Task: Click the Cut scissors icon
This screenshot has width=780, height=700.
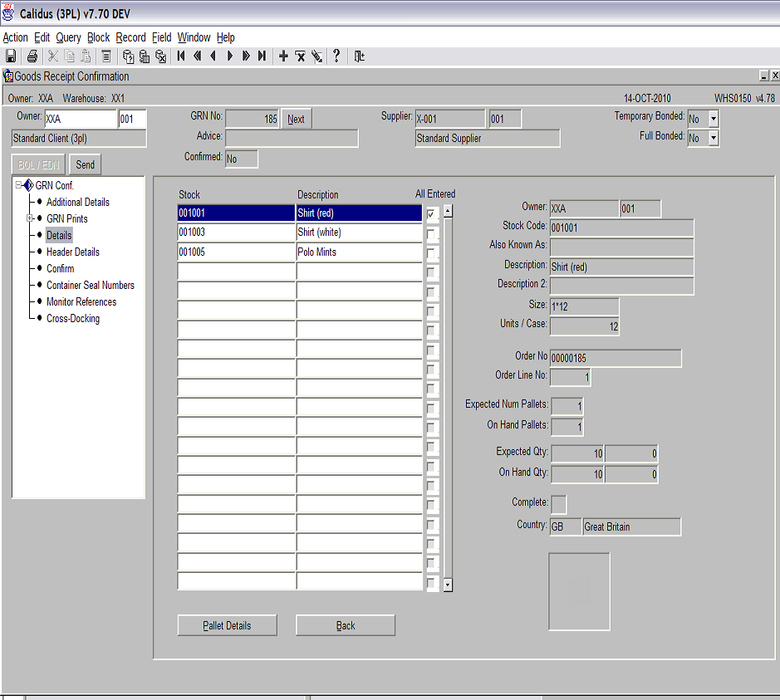Action: click(x=52, y=56)
